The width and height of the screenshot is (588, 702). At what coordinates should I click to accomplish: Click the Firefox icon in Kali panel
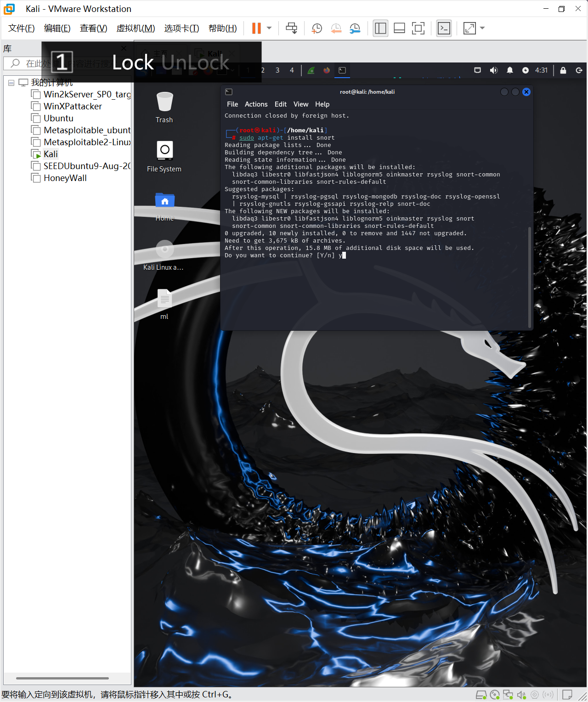pos(327,70)
